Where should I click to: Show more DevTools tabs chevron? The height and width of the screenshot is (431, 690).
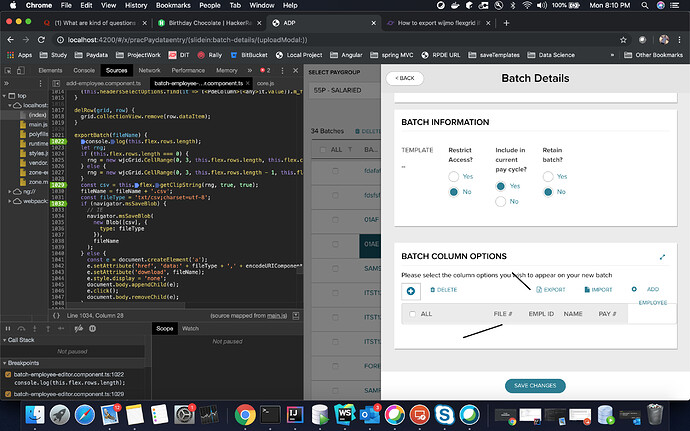click(x=250, y=70)
